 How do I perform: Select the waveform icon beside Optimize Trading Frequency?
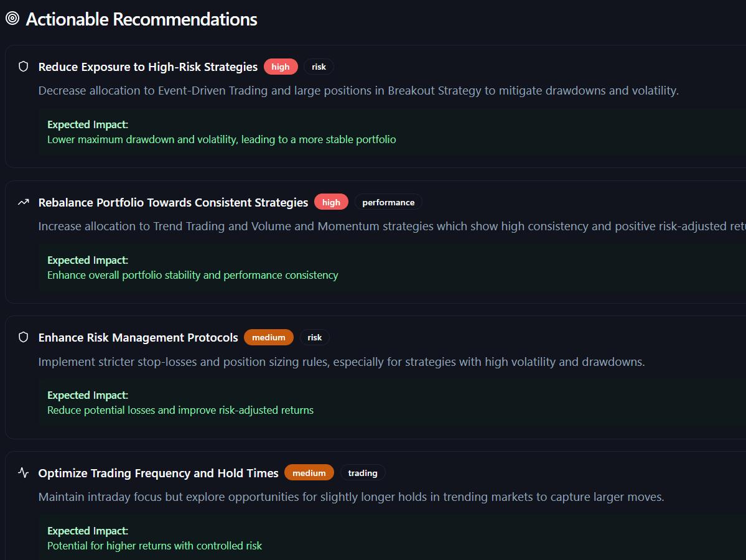pyautogui.click(x=23, y=472)
